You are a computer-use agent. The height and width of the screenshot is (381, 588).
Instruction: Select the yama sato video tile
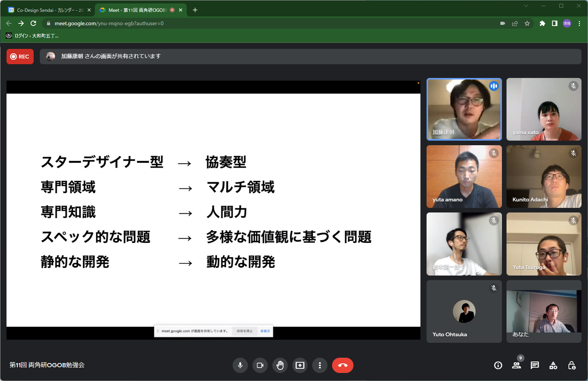pos(544,109)
